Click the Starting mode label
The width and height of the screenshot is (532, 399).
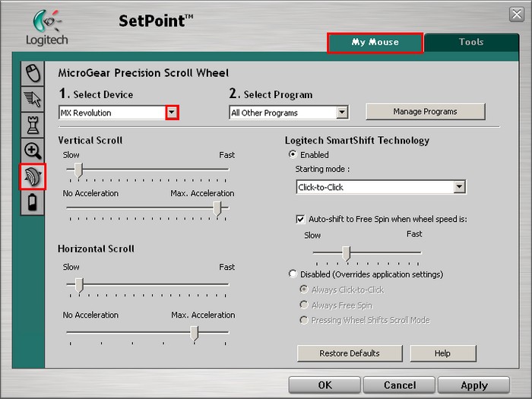(322, 169)
